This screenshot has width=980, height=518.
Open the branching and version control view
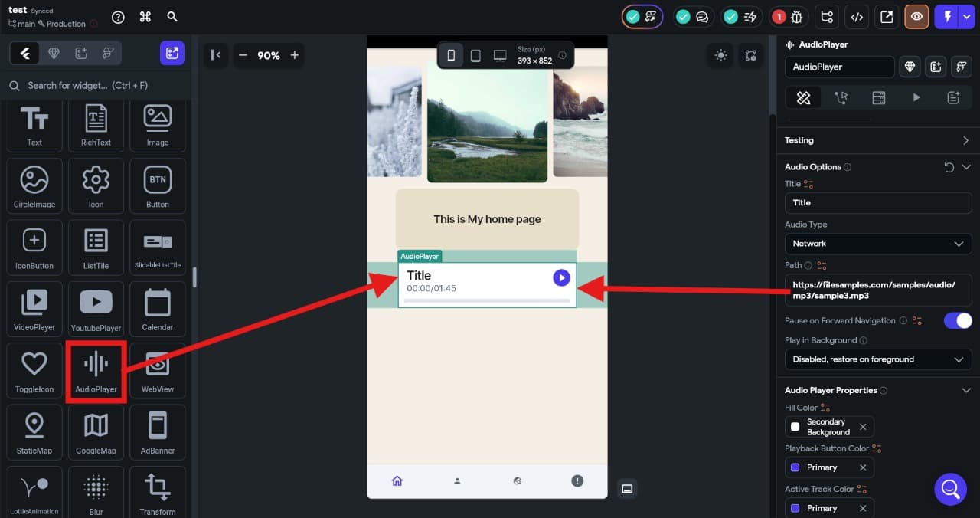click(x=826, y=16)
